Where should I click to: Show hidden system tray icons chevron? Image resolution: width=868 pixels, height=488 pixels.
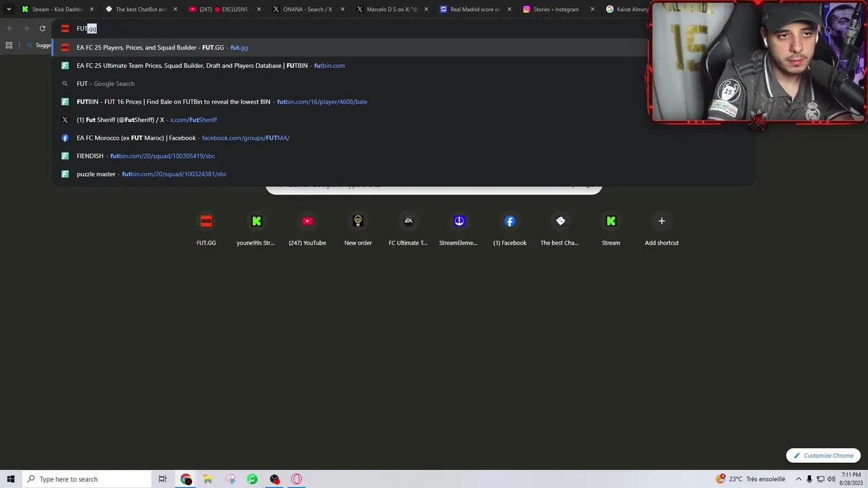(798, 479)
